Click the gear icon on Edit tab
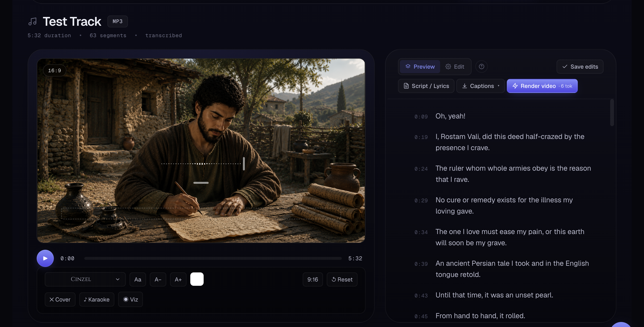The height and width of the screenshot is (327, 644). pyautogui.click(x=448, y=66)
